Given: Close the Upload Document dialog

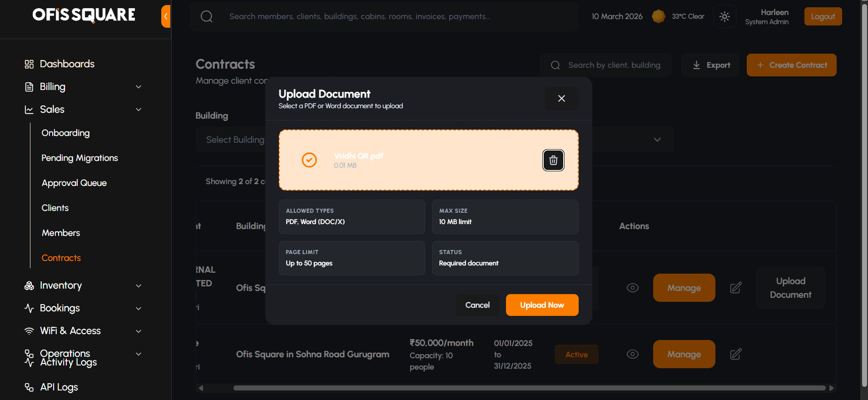Looking at the screenshot, I should pyautogui.click(x=561, y=98).
